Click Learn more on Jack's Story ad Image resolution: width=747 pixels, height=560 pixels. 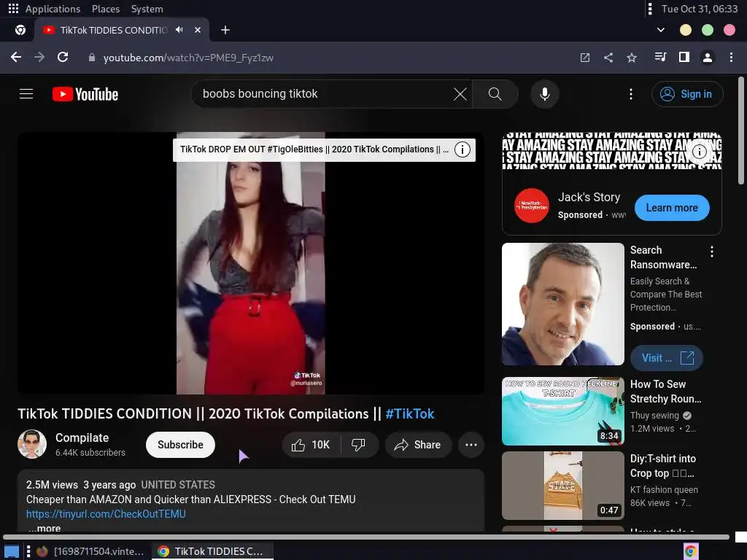click(x=672, y=208)
